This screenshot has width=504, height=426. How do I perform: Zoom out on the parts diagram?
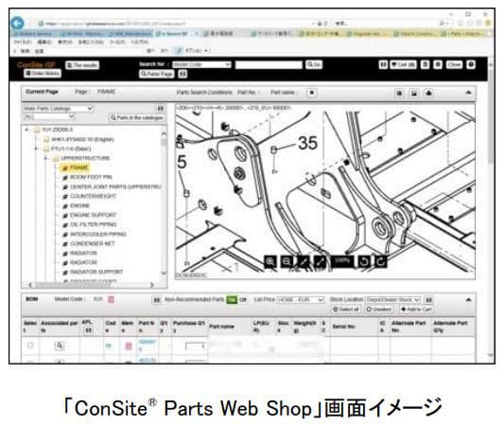[x=287, y=261]
